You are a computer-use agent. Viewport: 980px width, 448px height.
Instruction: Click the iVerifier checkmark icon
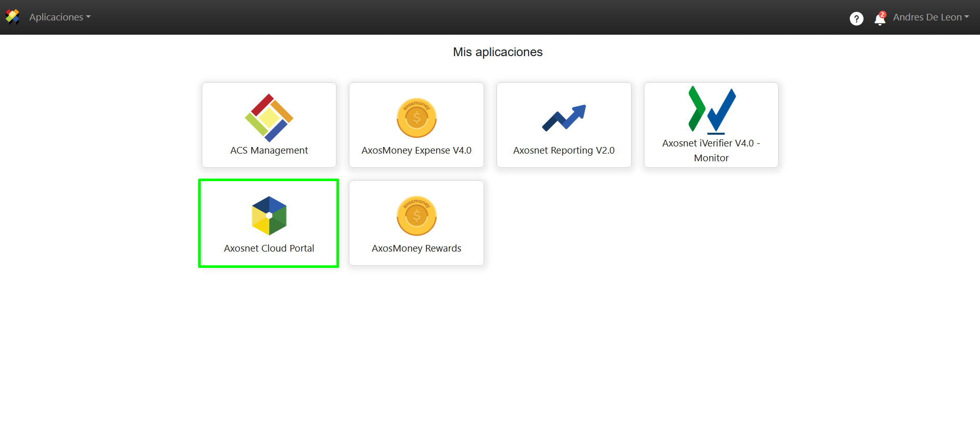(711, 110)
